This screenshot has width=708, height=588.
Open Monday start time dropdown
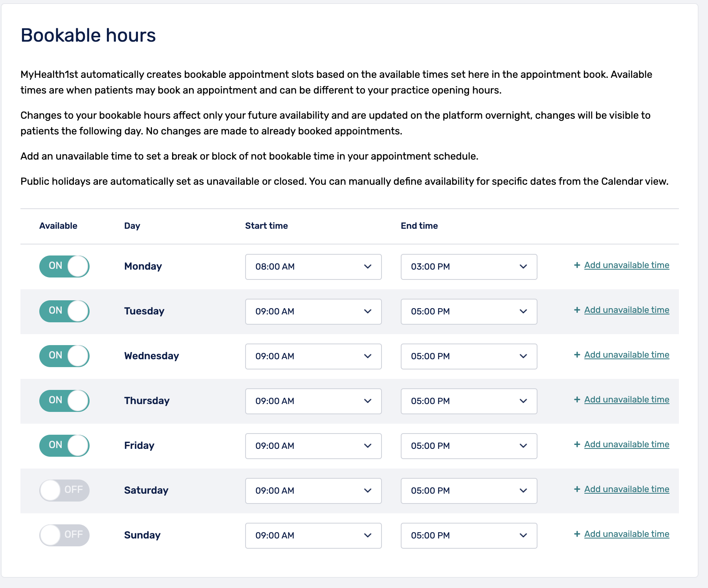click(313, 267)
